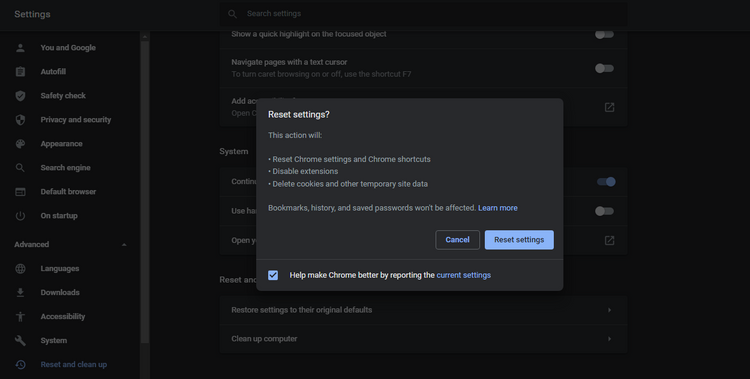Viewport: 750px width, 379px height.
Task: Focus the Search settings field
Action: 423,14
